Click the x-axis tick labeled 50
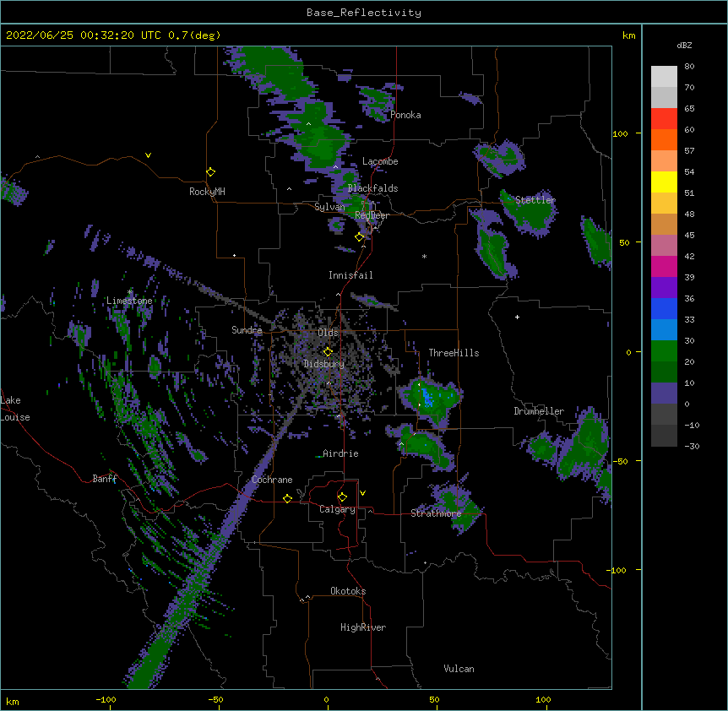Image resolution: width=728 pixels, height=711 pixels. [x=434, y=699]
